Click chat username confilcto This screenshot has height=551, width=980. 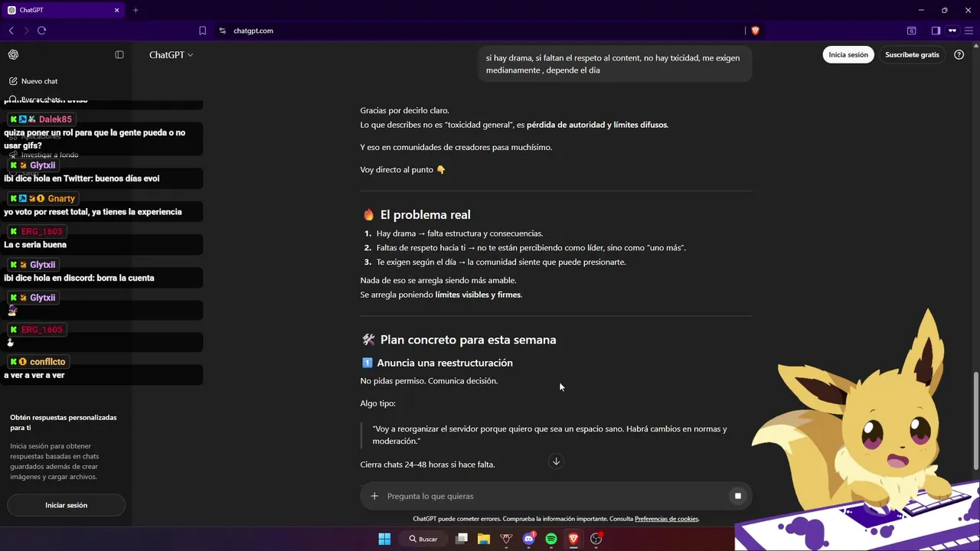click(47, 362)
